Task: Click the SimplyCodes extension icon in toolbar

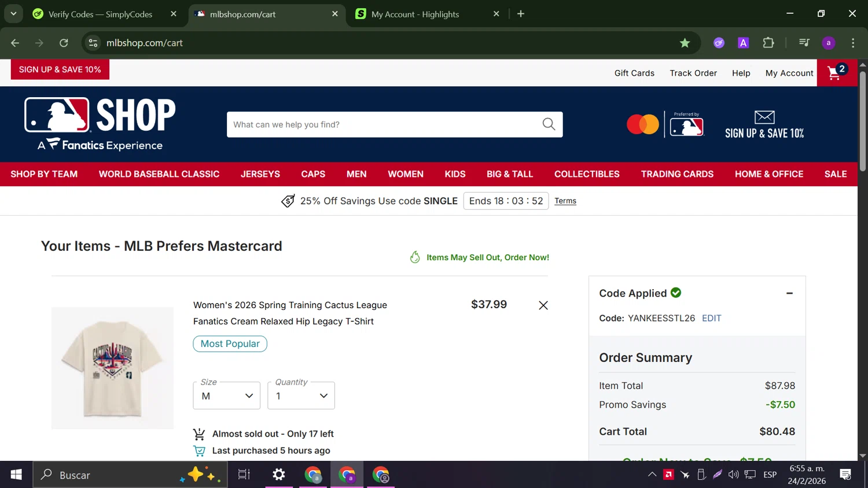Action: click(719, 43)
